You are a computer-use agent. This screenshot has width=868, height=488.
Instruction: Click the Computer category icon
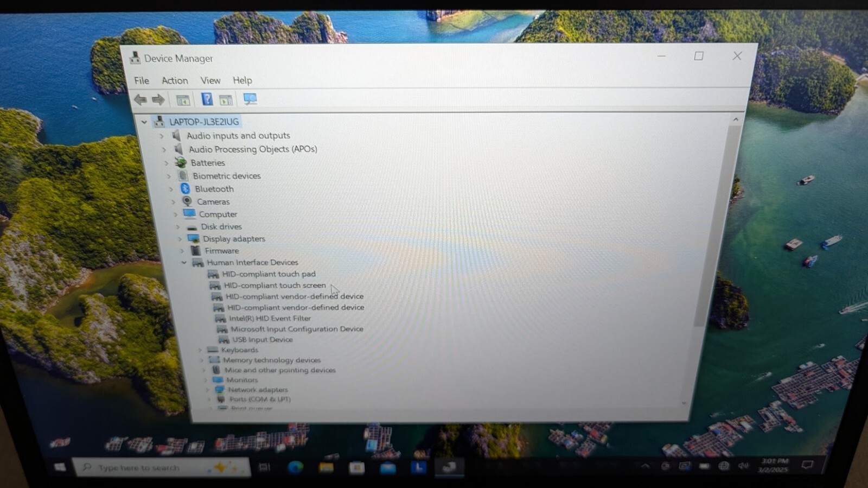189,214
